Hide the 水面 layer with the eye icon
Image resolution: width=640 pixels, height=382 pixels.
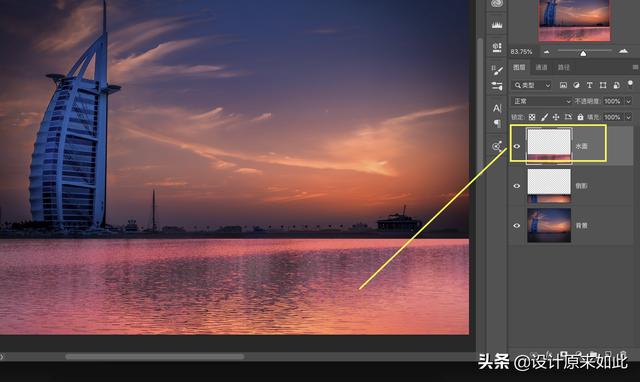pos(517,146)
